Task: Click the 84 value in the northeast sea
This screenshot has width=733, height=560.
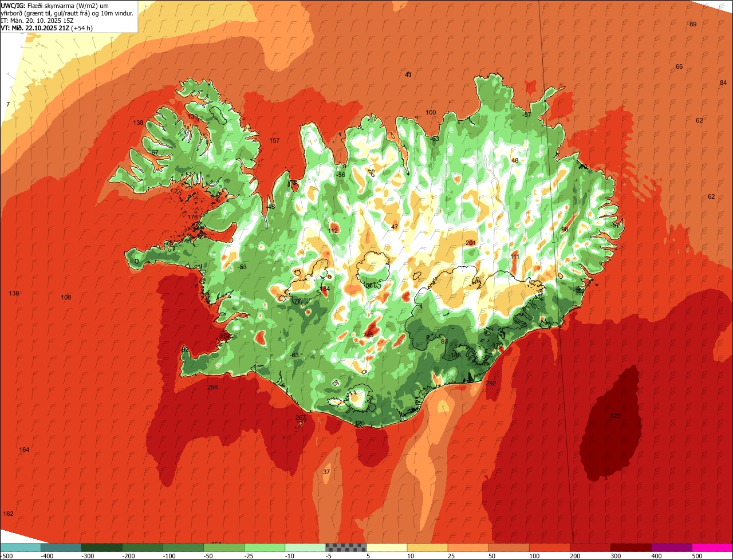Action: point(723,82)
